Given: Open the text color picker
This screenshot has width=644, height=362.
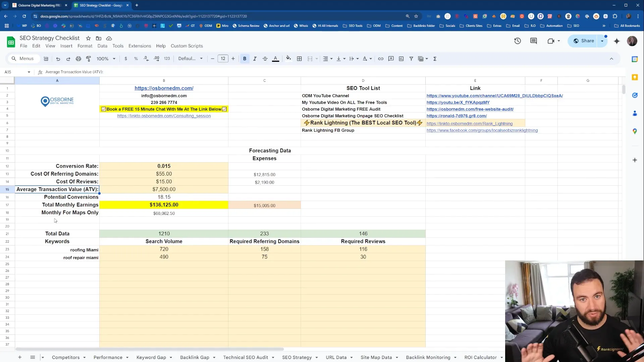Looking at the screenshot, I should [275, 59].
